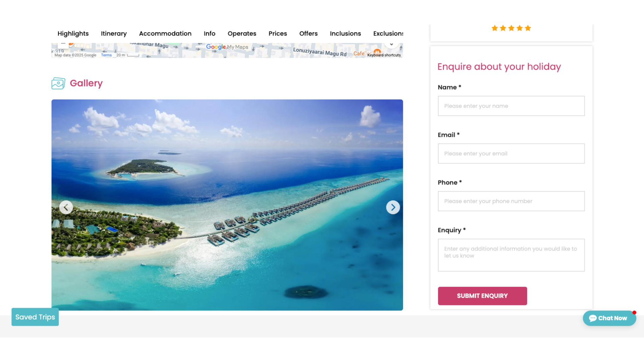The height and width of the screenshot is (362, 644).
Task: Click the map zoom out minus button
Action: 63,44
